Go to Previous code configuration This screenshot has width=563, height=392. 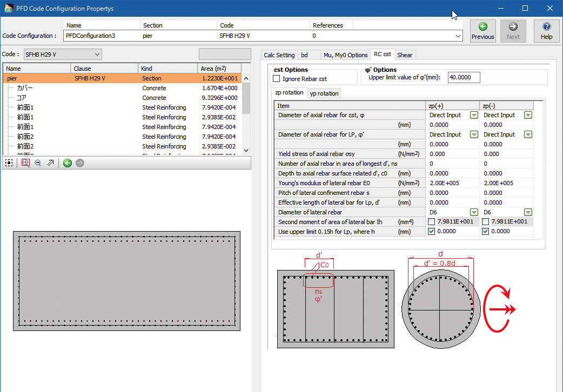tap(482, 31)
